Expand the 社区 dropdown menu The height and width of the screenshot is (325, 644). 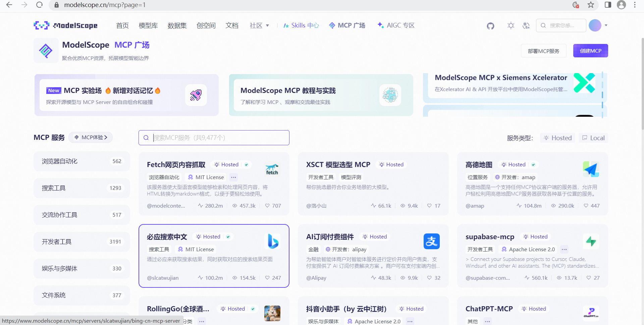(259, 25)
